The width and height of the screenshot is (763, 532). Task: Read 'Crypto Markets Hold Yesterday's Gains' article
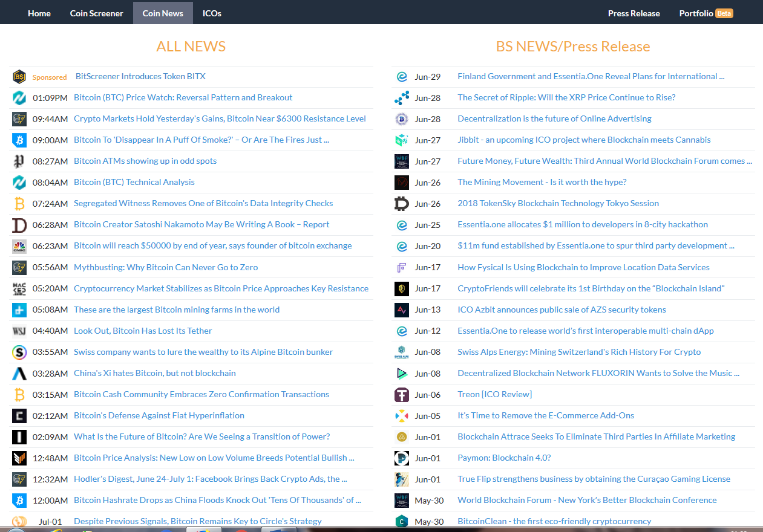(x=220, y=118)
